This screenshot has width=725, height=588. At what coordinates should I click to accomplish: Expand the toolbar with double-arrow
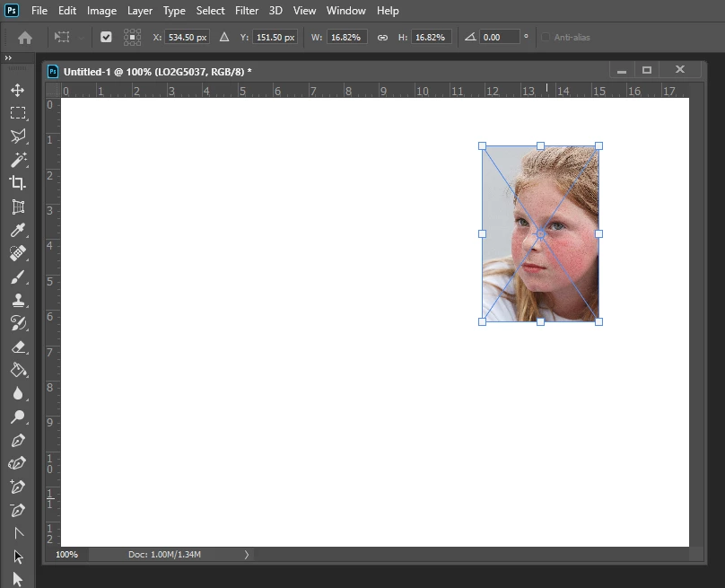(8, 57)
